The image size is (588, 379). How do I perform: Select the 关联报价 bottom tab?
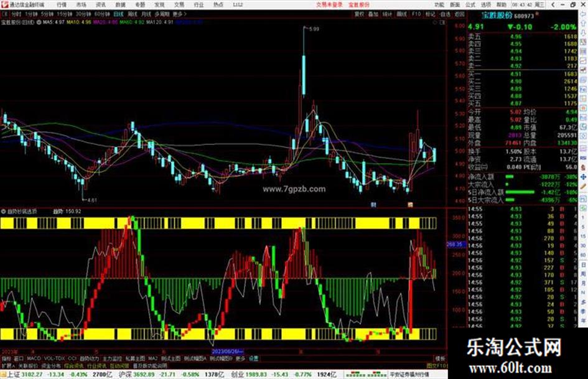[x=28, y=365]
